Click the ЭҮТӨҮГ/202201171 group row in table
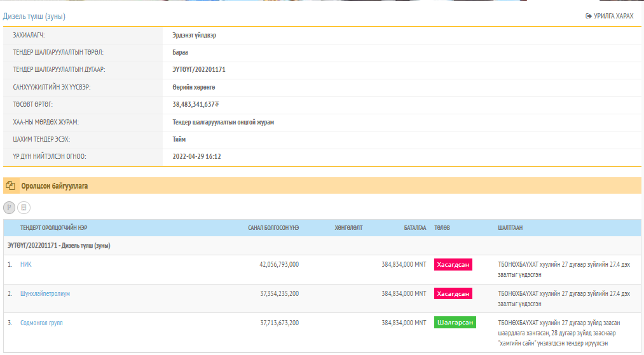 (59, 245)
